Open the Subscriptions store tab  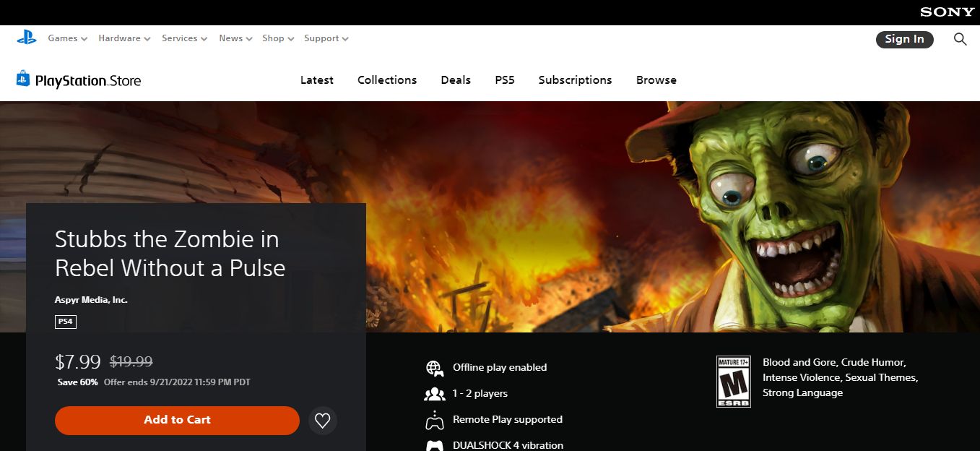point(575,80)
